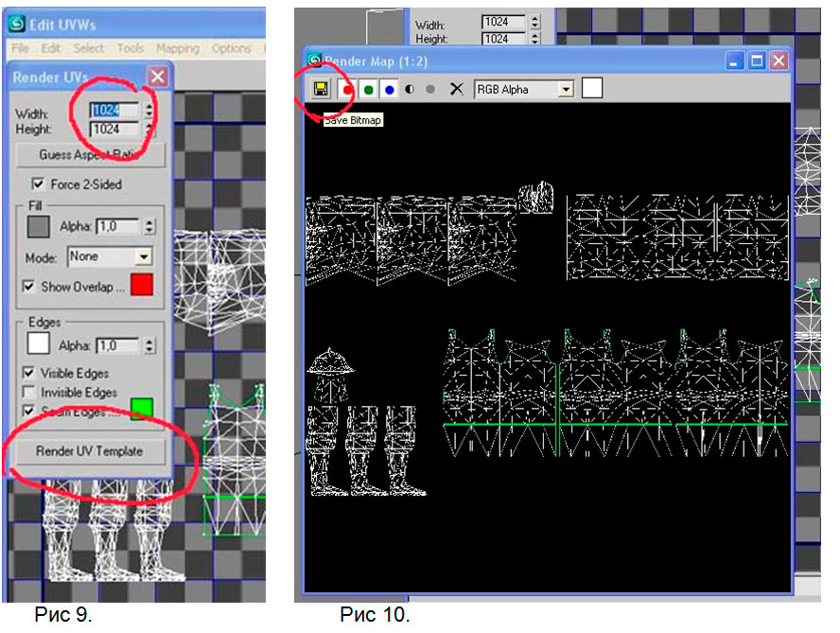The height and width of the screenshot is (633, 840).
Task: Pick the red Show Overlap color swatch
Action: (x=141, y=285)
